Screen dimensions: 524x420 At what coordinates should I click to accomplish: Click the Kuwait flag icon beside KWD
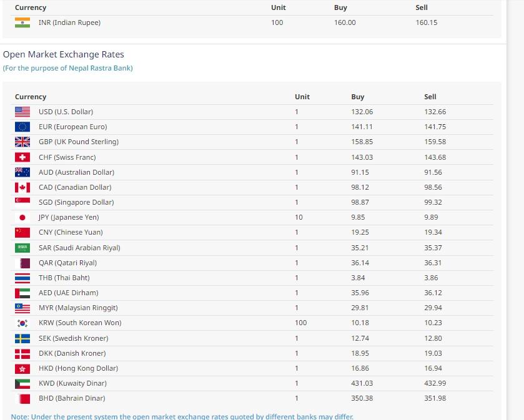pyautogui.click(x=22, y=383)
